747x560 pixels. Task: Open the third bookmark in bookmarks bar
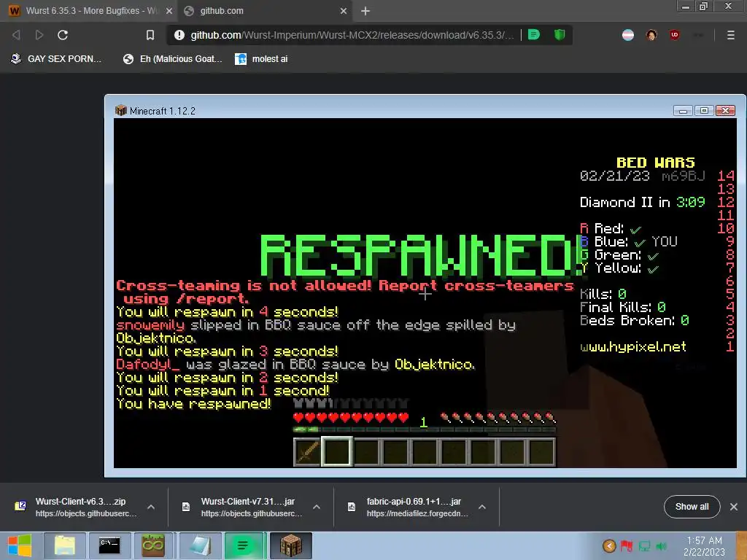pyautogui.click(x=261, y=59)
